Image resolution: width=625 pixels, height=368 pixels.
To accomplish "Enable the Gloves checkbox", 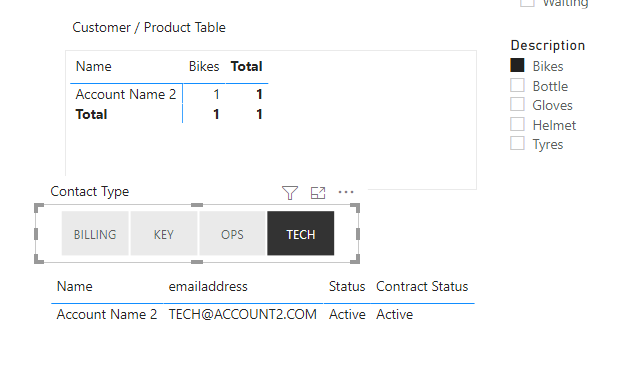I will (517, 104).
